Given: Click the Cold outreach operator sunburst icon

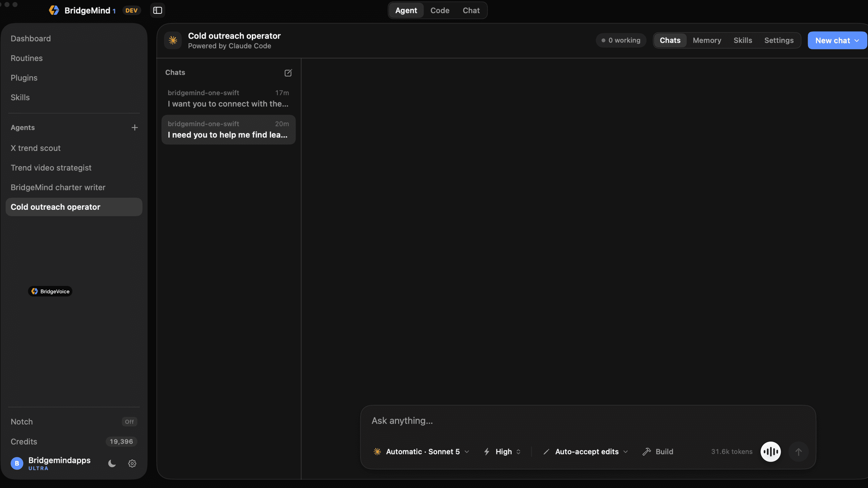Looking at the screenshot, I should coord(173,40).
